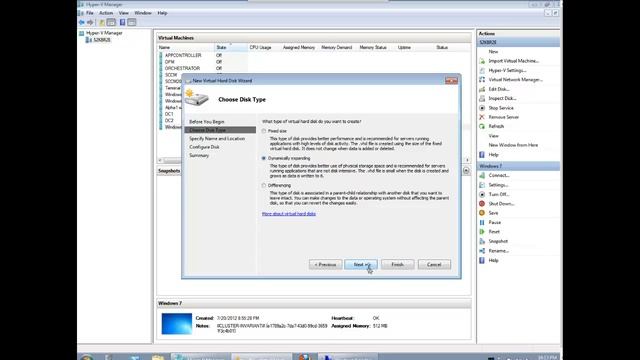Cancel the New Virtual Hard Disk Wizard
Viewport: 640px width, 360px height.
434,264
